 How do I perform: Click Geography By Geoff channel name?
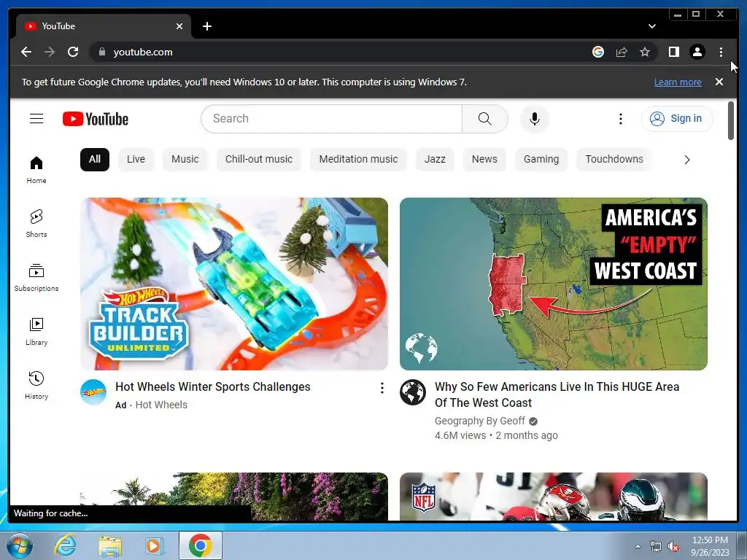(480, 421)
